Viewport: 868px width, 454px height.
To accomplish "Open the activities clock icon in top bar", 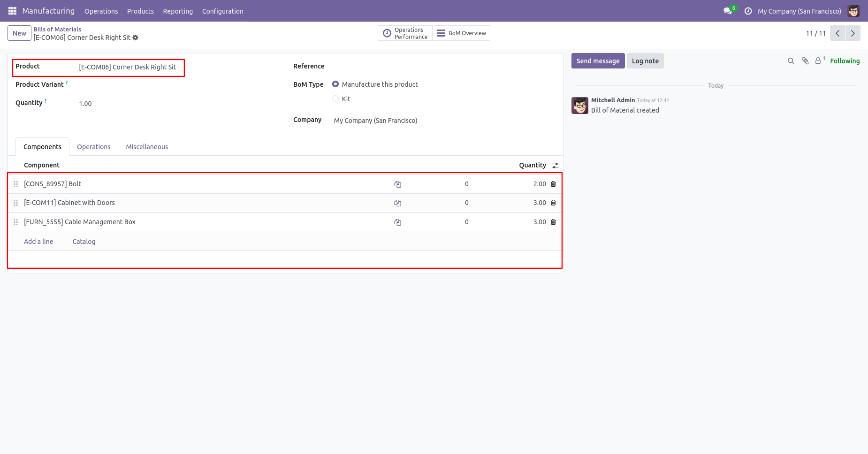I will tap(748, 11).
